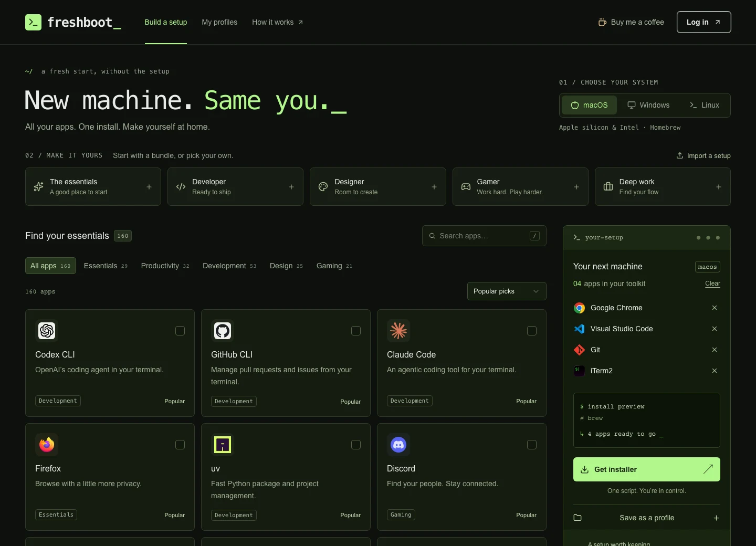The height and width of the screenshot is (546, 756).
Task: Open the Popular picks sort dropdown
Action: pyautogui.click(x=507, y=291)
